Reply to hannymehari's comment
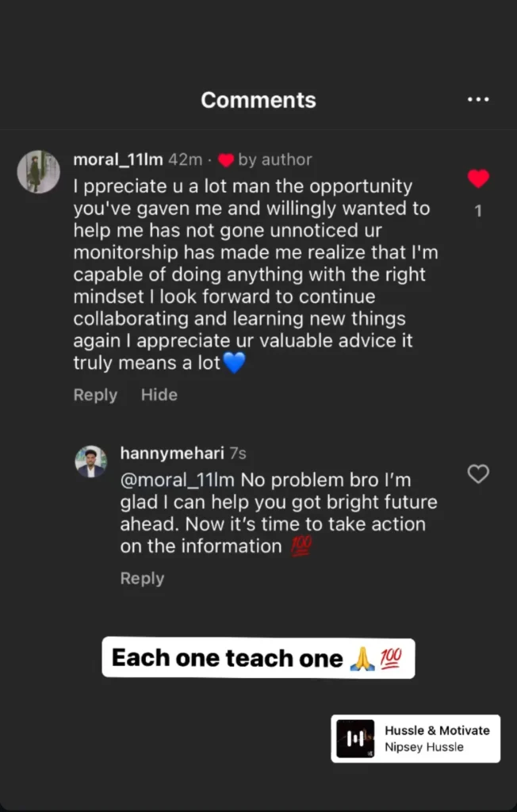Image resolution: width=517 pixels, height=812 pixels. point(142,579)
